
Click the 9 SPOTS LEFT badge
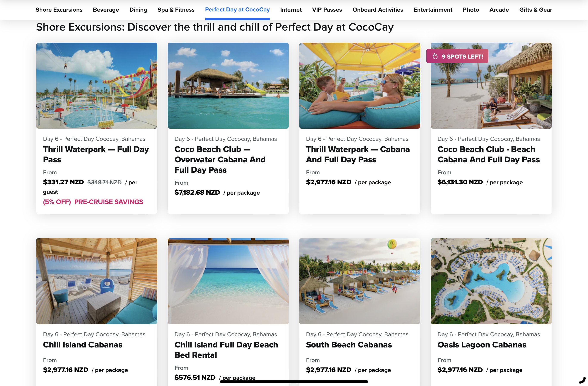[457, 56]
